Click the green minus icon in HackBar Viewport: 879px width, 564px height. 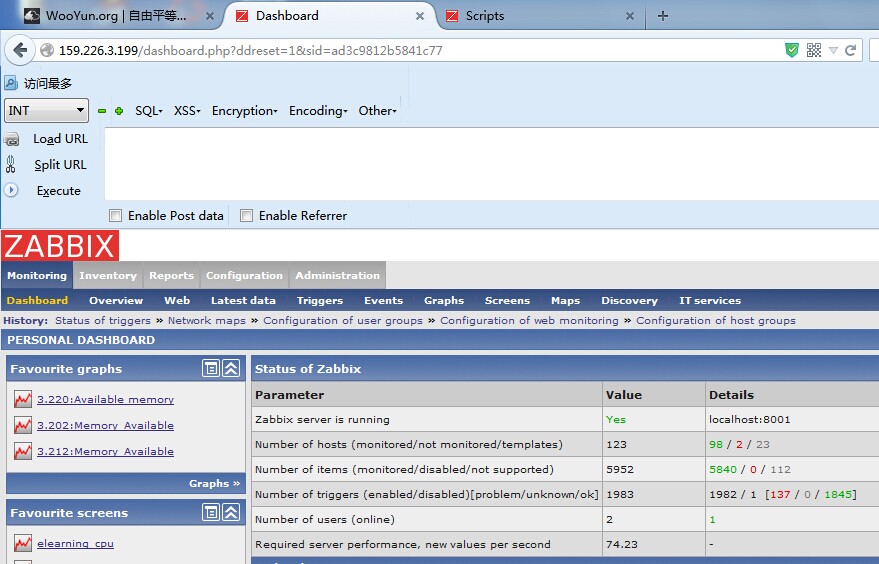point(102,111)
